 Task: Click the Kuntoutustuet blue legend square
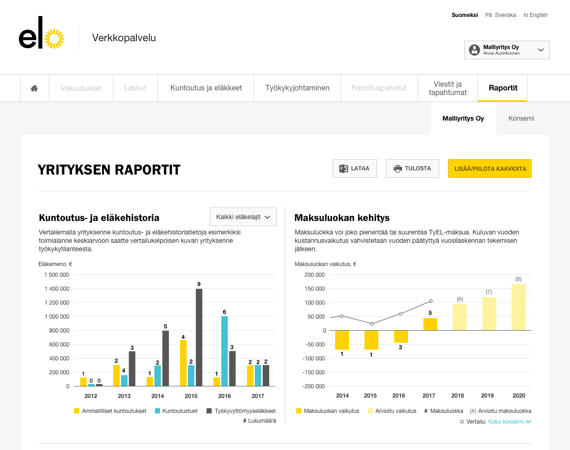(157, 411)
